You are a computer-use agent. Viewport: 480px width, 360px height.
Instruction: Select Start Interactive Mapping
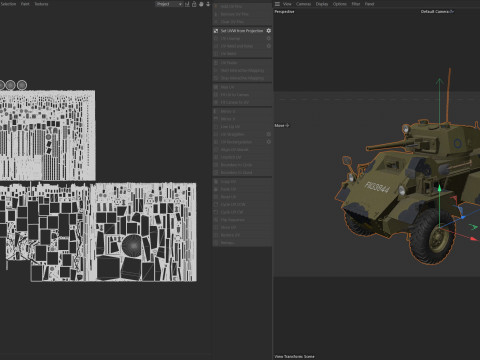click(x=242, y=70)
